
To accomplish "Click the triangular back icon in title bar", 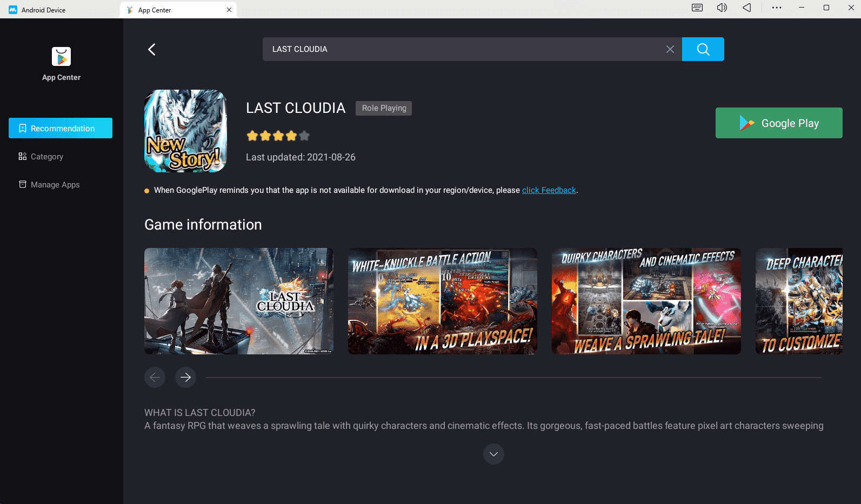I will pyautogui.click(x=747, y=8).
